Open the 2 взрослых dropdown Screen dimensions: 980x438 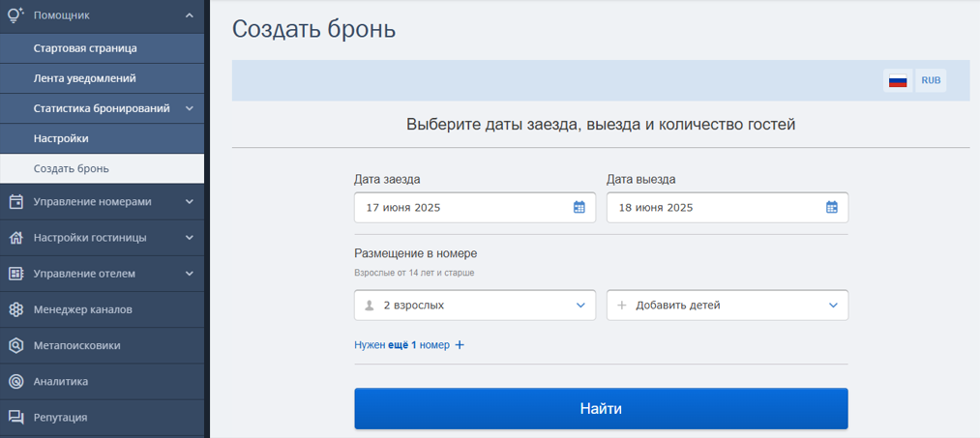click(475, 305)
